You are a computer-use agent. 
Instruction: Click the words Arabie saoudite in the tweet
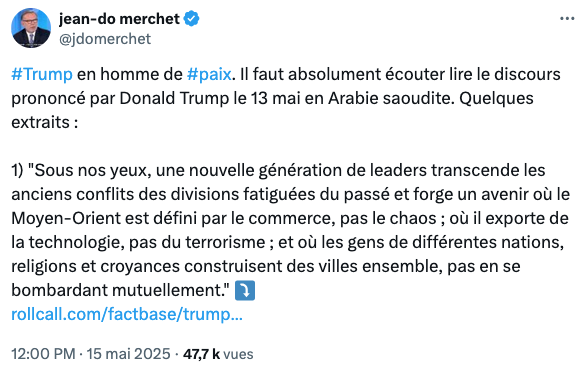(391, 98)
